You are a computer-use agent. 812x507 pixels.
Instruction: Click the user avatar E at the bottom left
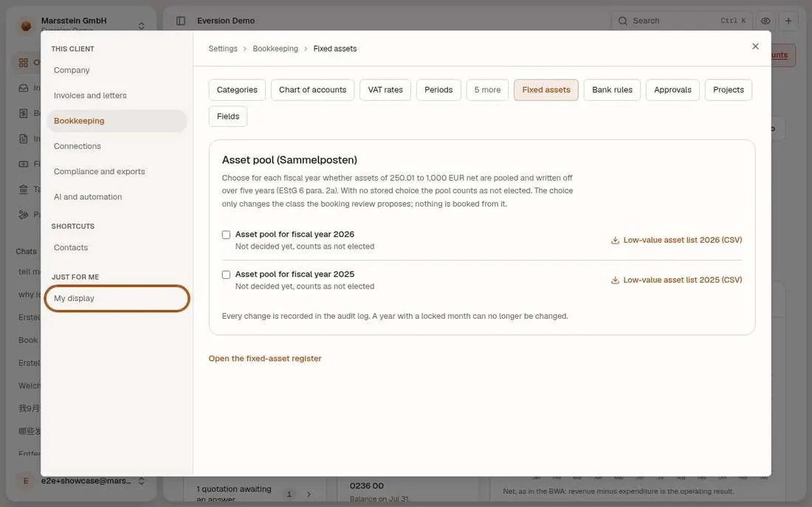coord(26,481)
